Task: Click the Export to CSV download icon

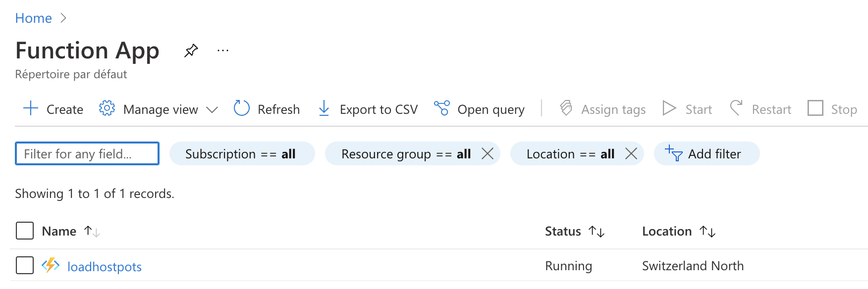Action: 324,108
